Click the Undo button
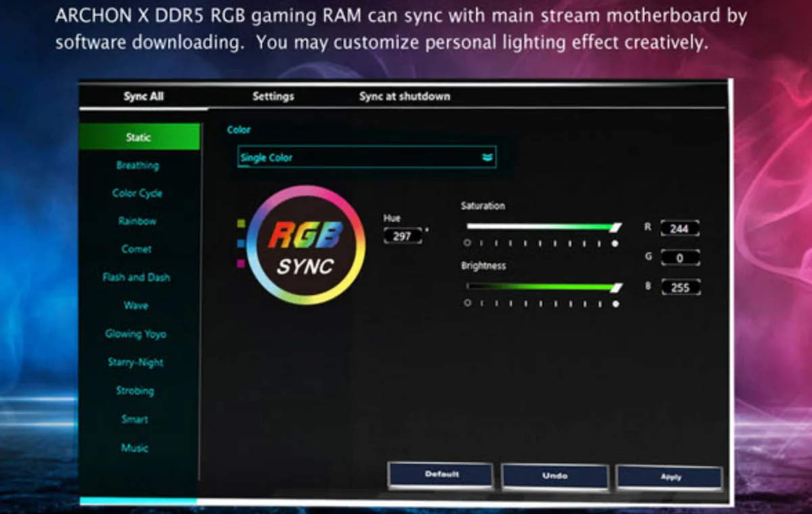The height and width of the screenshot is (514, 812). click(555, 476)
